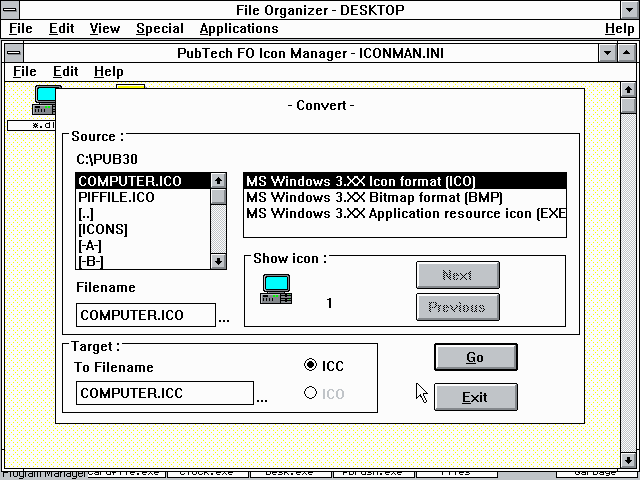Select PIFFILE.ICO in the source list
This screenshot has height=480, width=640.
click(x=116, y=197)
